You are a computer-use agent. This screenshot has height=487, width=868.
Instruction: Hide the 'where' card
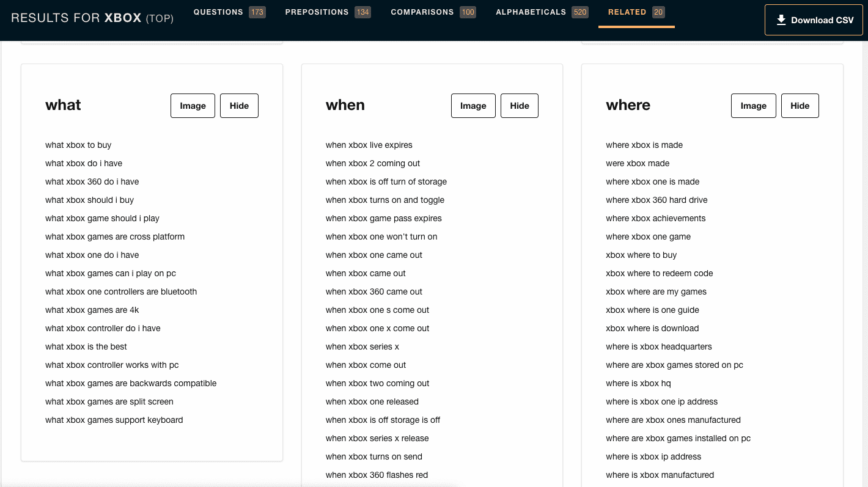point(800,106)
